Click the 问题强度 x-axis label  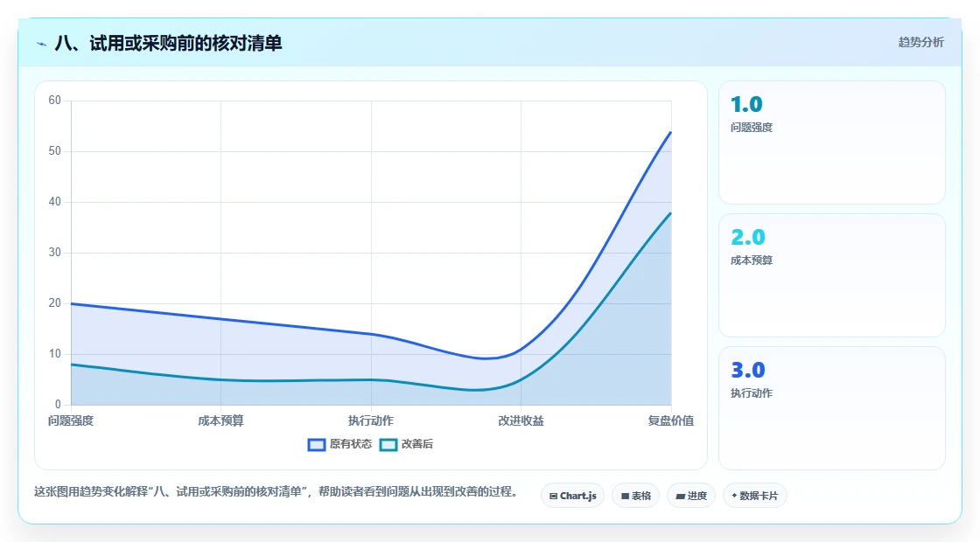pos(71,420)
